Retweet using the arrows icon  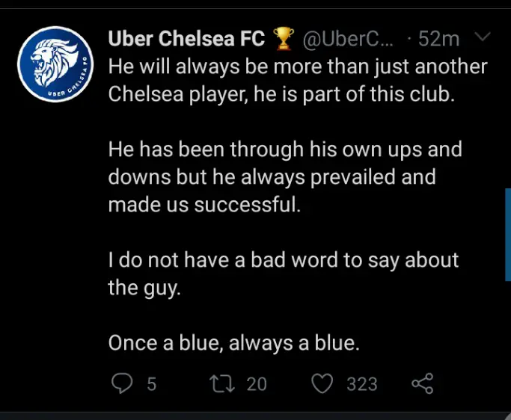point(222,383)
